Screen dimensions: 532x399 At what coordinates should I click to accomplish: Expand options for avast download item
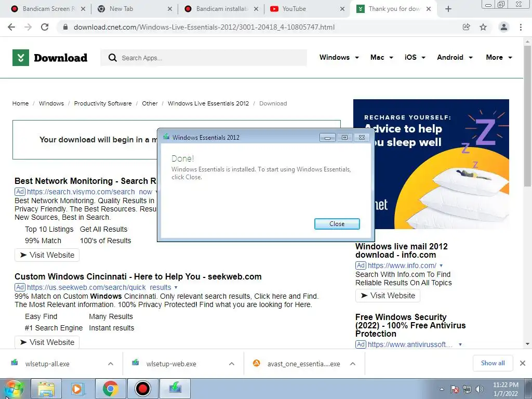(x=353, y=364)
